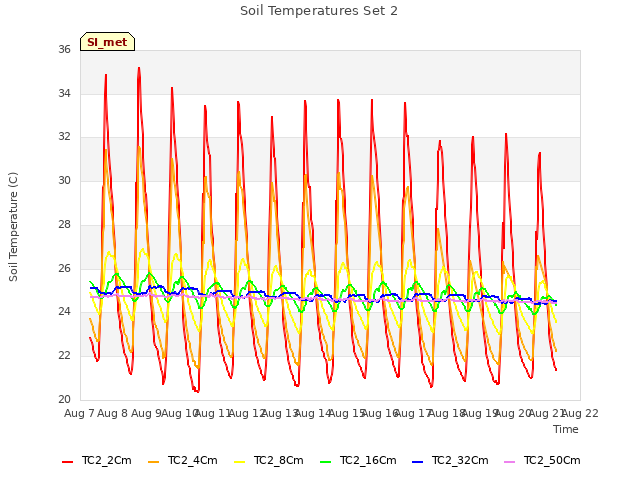
Task: Click the Aug 8 x-axis label
Action: (x=113, y=413)
